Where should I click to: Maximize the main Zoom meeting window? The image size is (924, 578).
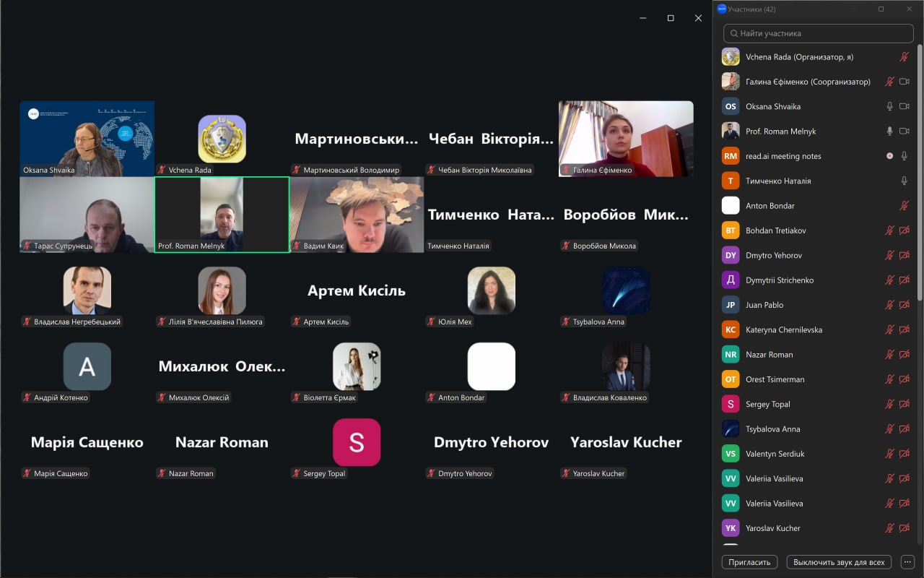click(671, 18)
